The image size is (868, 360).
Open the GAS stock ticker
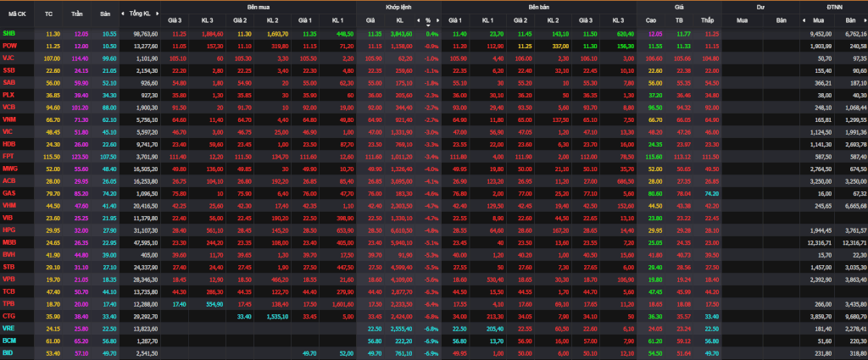(x=8, y=192)
